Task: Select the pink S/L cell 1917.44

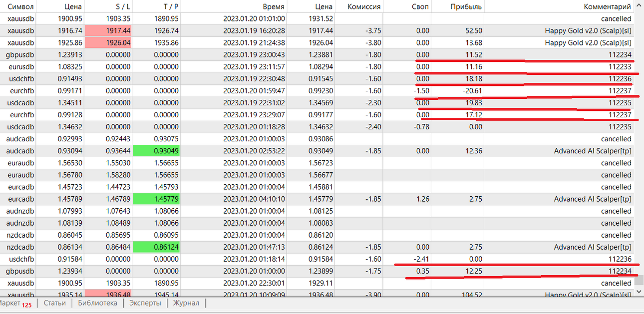Action: [x=109, y=30]
